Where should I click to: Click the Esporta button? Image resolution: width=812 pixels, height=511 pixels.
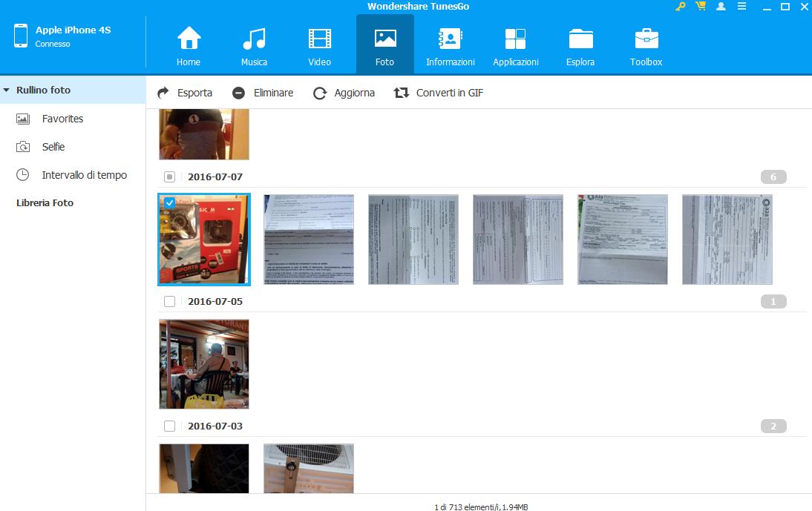coord(185,93)
